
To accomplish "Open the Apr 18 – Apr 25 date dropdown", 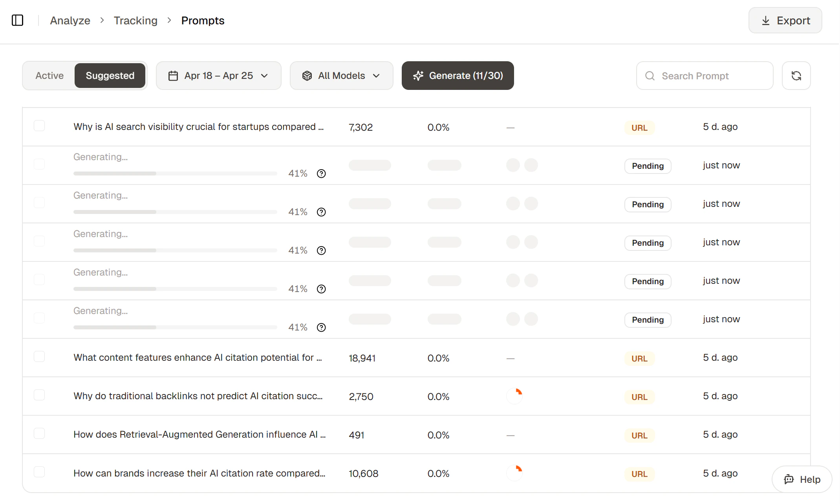I will pos(219,76).
